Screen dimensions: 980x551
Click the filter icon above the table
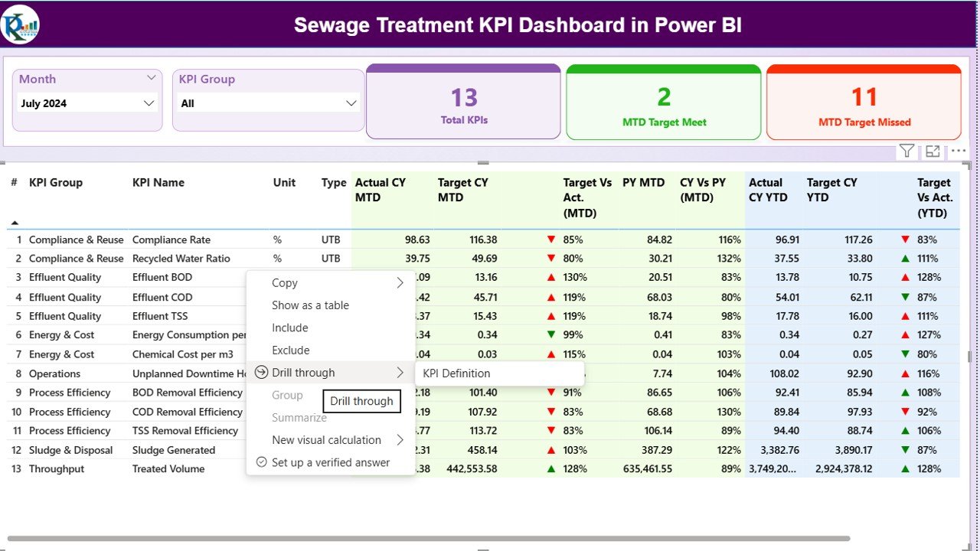[x=906, y=152]
